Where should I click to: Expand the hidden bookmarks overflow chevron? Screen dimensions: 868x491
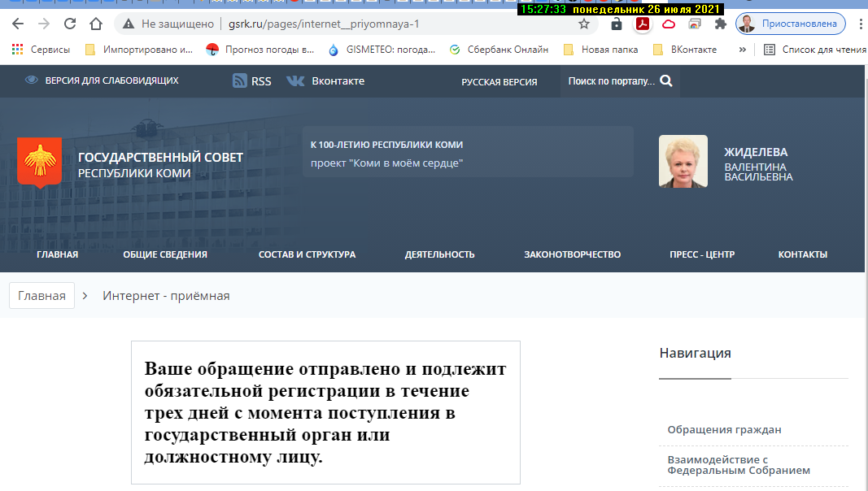[x=742, y=50]
